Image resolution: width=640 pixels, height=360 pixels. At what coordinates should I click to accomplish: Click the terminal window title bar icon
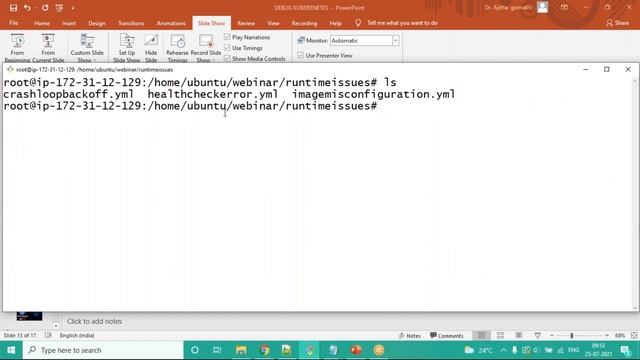[x=10, y=69]
